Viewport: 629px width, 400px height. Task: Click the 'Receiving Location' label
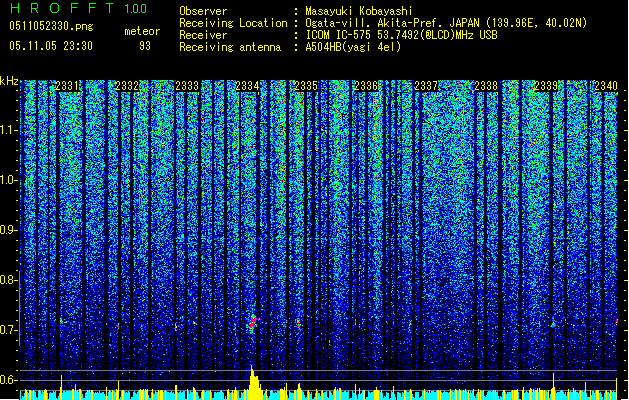pos(233,23)
